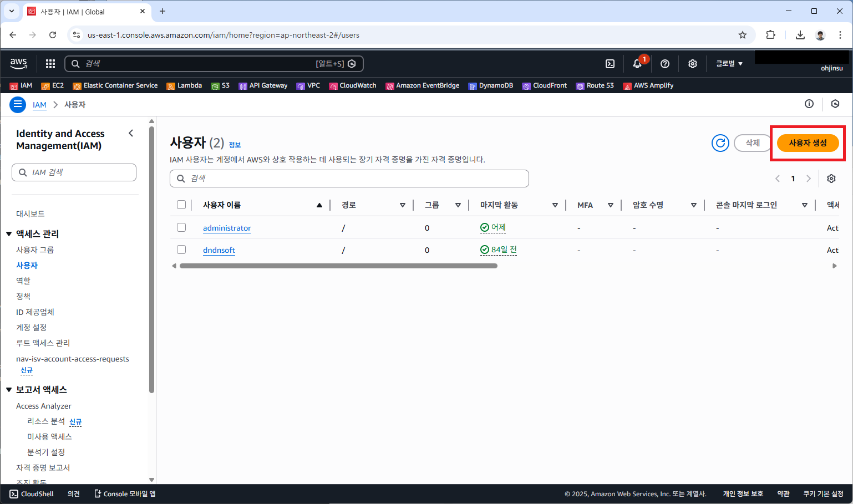Open the DynamoDB favorites shortcut
This screenshot has height=504, width=853.
click(x=490, y=85)
